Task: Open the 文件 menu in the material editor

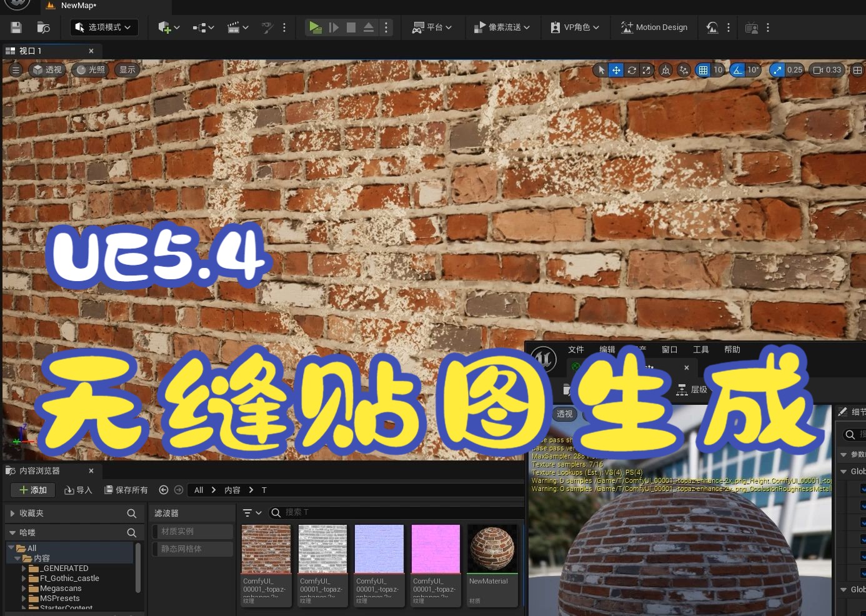Action: click(576, 350)
